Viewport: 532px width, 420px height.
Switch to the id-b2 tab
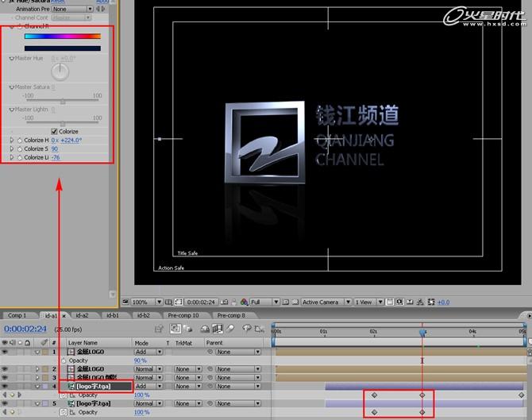click(144, 315)
